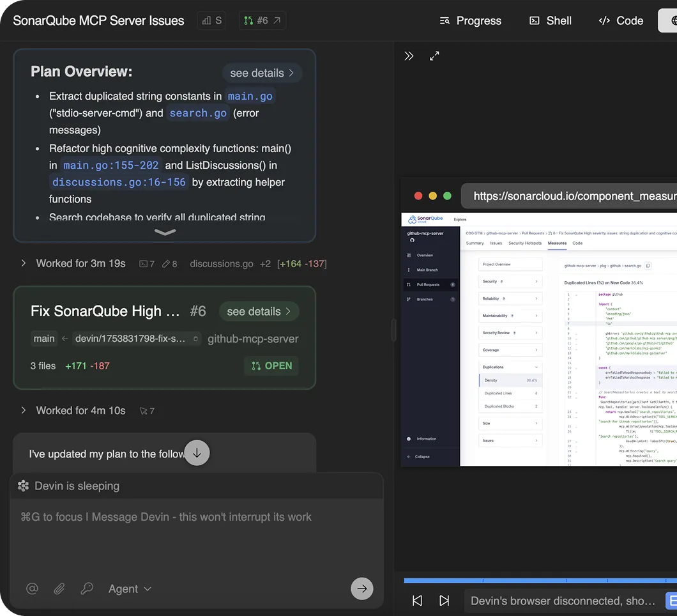Skip to next step in timeline
This screenshot has height=616, width=677.
pos(445,601)
